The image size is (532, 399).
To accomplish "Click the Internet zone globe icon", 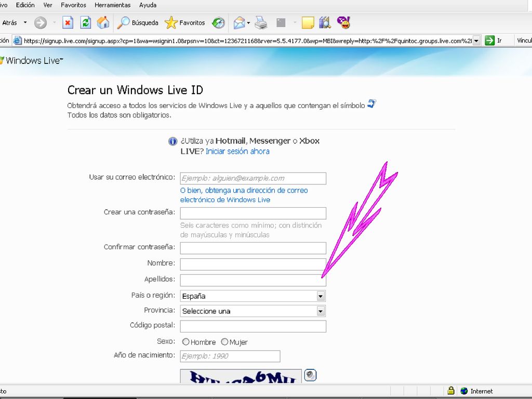I will (464, 391).
